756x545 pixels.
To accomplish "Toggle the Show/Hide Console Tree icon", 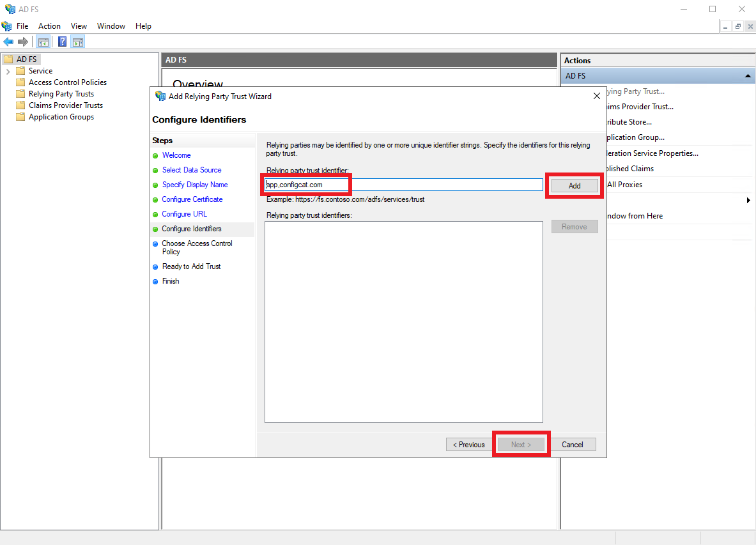I will point(43,42).
